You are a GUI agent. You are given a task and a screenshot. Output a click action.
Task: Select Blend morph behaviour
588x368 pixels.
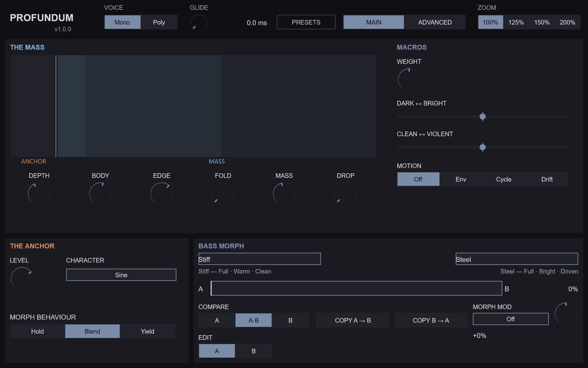[x=92, y=332]
